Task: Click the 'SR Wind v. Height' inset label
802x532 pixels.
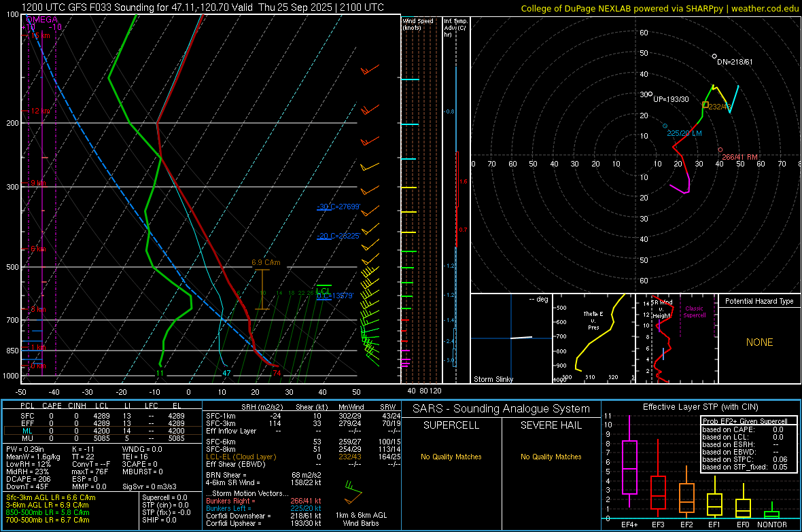Action: click(662, 309)
